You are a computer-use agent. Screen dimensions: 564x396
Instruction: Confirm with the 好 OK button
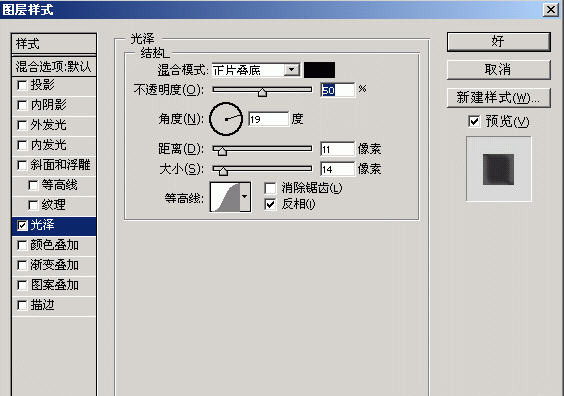coord(499,42)
